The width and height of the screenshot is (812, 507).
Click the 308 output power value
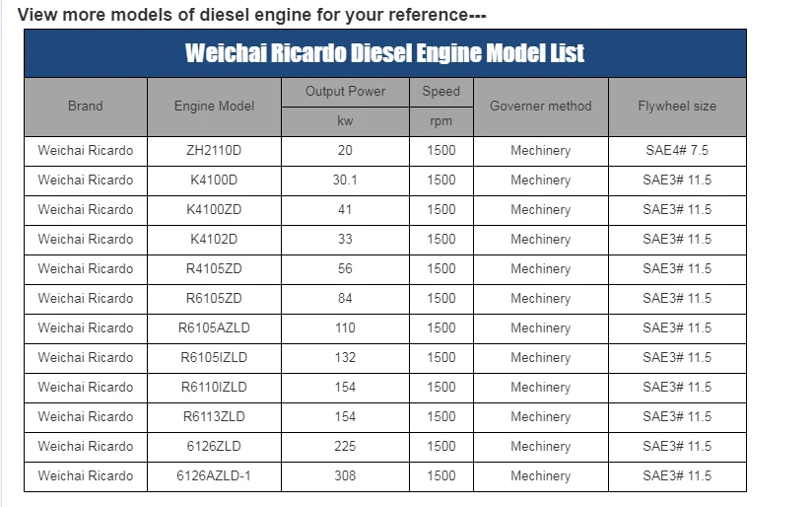(346, 475)
